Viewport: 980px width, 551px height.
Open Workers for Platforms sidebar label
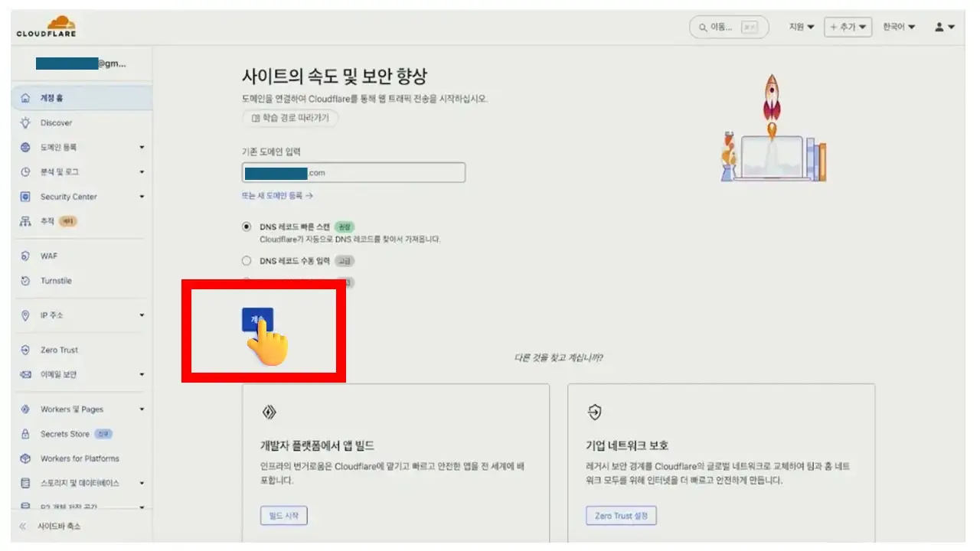point(80,458)
